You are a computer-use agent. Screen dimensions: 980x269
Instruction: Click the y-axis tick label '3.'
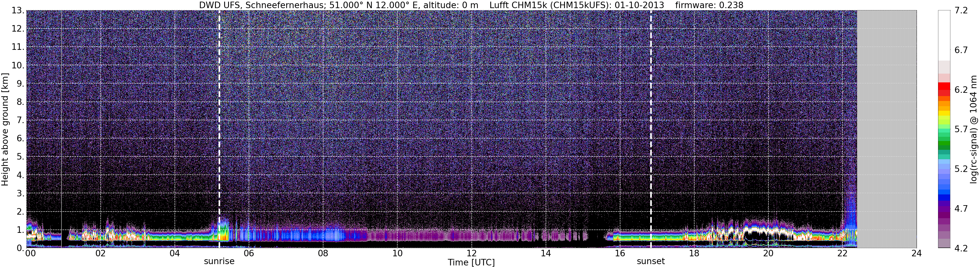tap(20, 193)
